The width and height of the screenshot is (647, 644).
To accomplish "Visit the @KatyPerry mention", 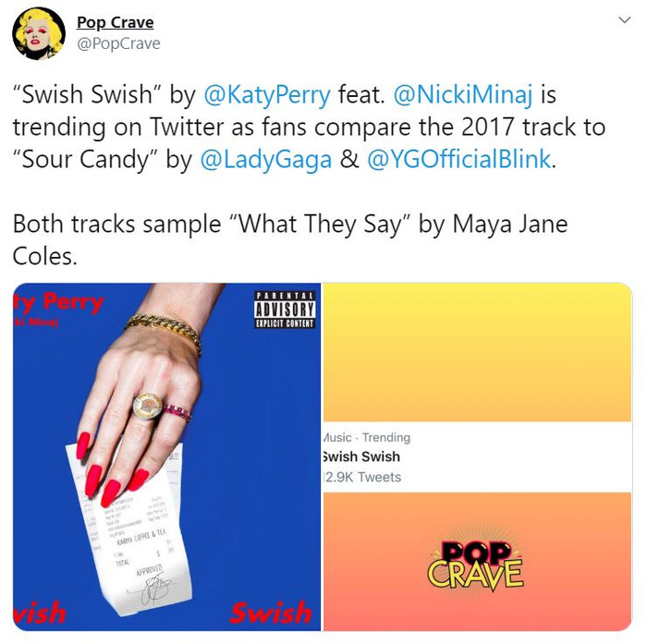I will pyautogui.click(x=267, y=95).
